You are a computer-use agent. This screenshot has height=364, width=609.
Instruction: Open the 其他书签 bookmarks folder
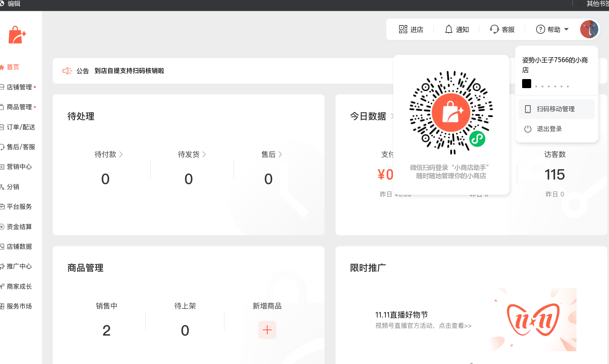[597, 4]
